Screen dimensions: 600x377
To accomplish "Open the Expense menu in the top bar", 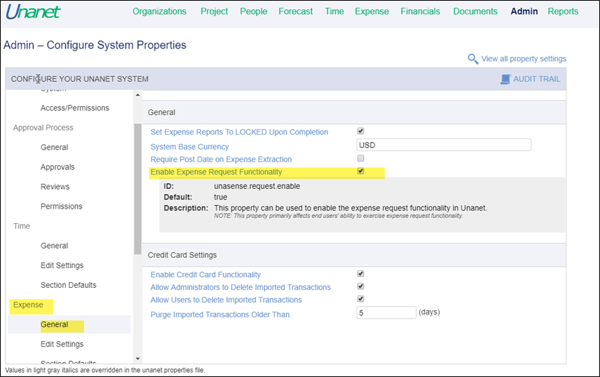I will point(372,11).
